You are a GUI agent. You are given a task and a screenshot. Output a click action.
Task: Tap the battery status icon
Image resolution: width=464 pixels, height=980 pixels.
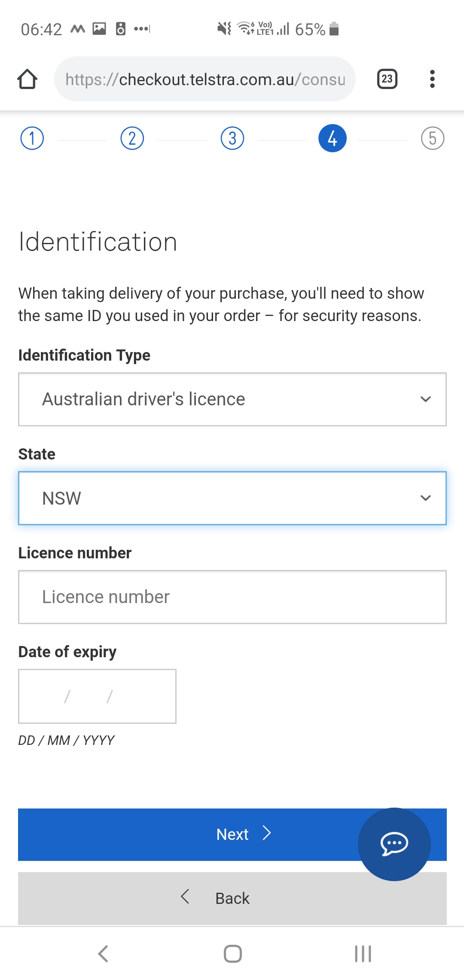click(x=334, y=29)
